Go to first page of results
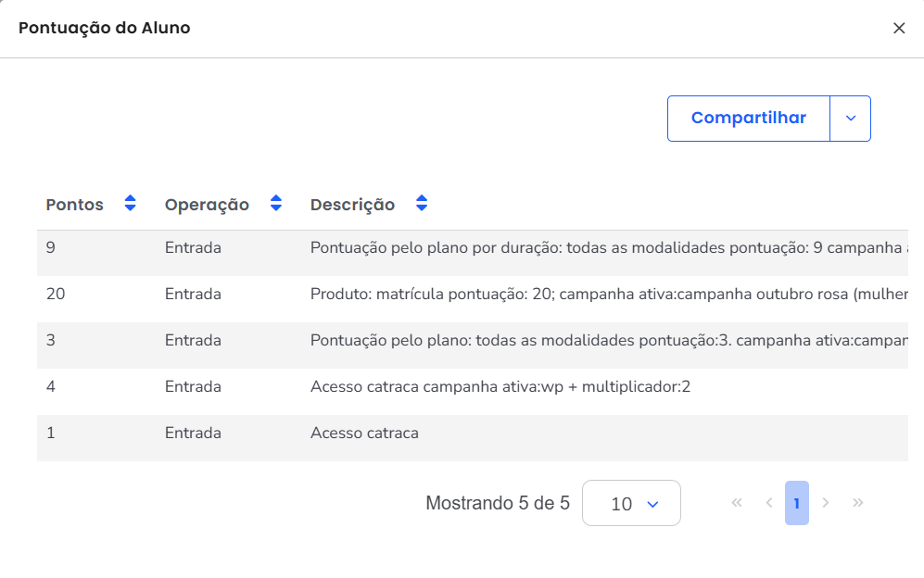Screen dimensions: 924x578 (737, 503)
